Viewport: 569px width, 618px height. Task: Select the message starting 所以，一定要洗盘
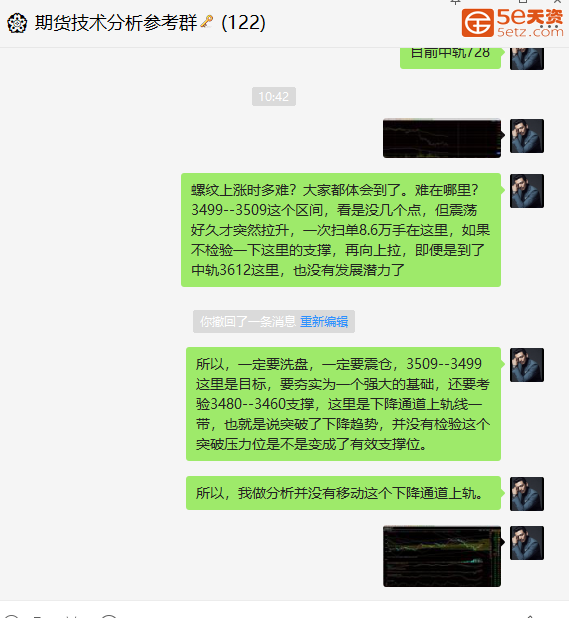coord(343,404)
